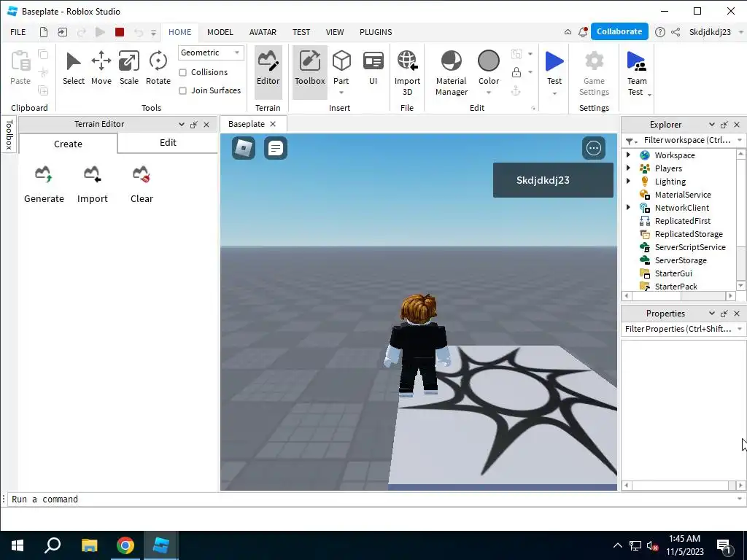Open the Part dropdown arrow

click(x=341, y=93)
